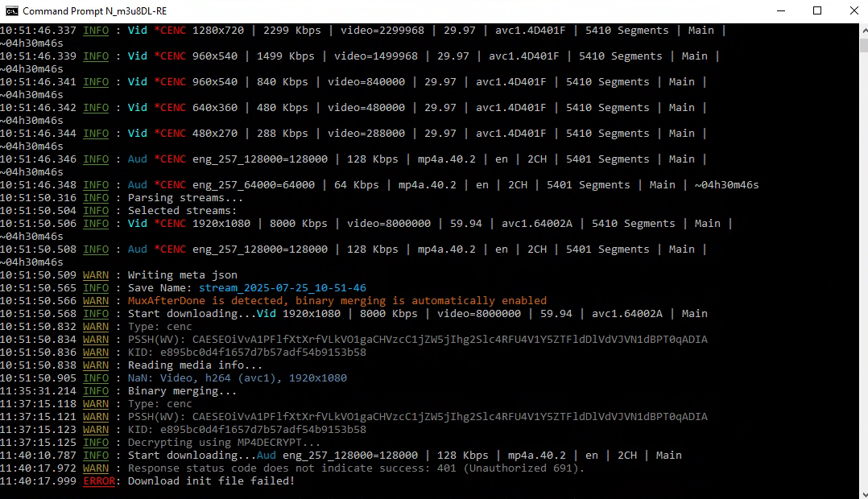Click the title text 'Command Prompt N_m3u8DL-RE'
The height and width of the screenshot is (499, 868).
[95, 11]
